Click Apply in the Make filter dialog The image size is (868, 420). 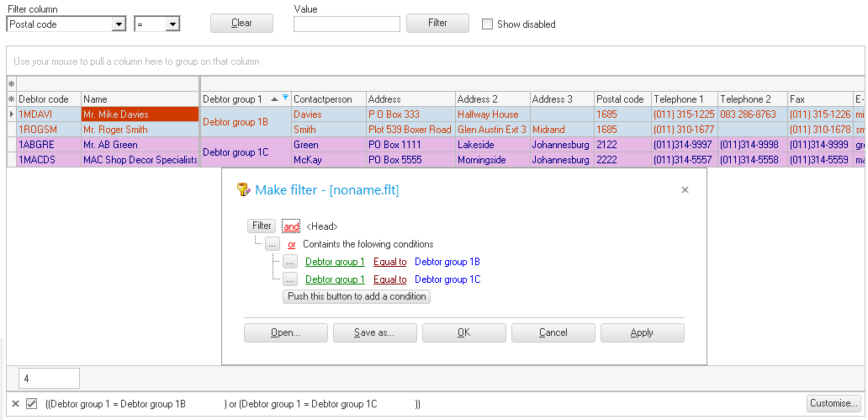[642, 332]
